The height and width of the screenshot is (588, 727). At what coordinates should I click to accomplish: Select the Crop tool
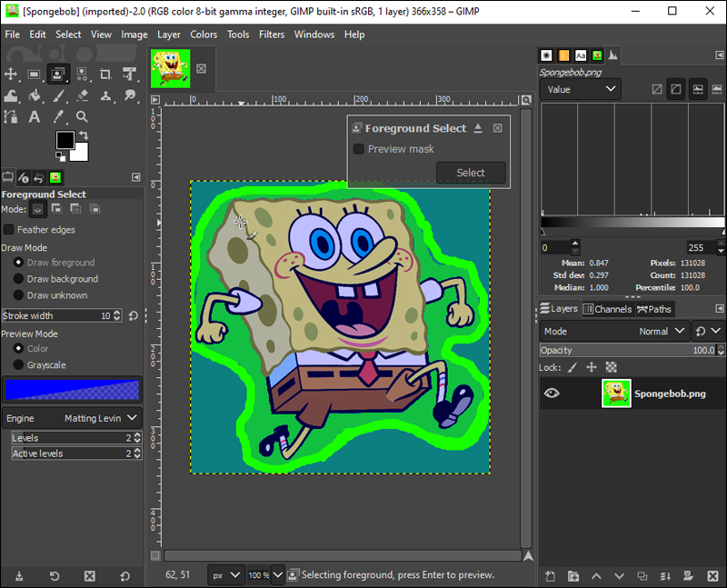(x=105, y=74)
